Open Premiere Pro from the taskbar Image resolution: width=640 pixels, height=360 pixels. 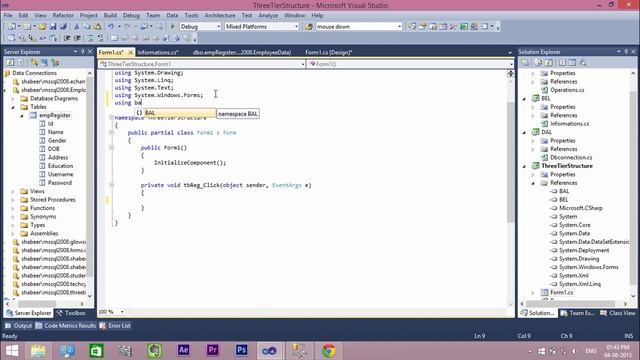(x=212, y=351)
